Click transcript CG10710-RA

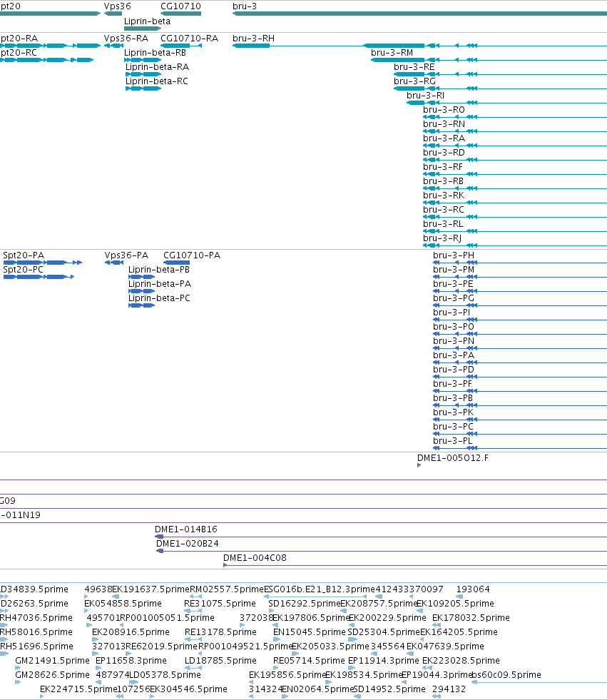click(x=189, y=39)
